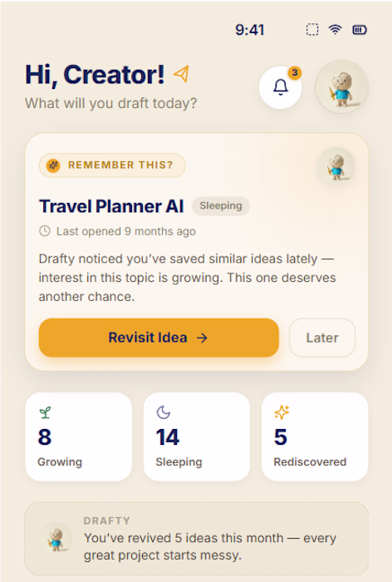
Task: Click the paper plane icon beside greeting
Action: [x=181, y=74]
